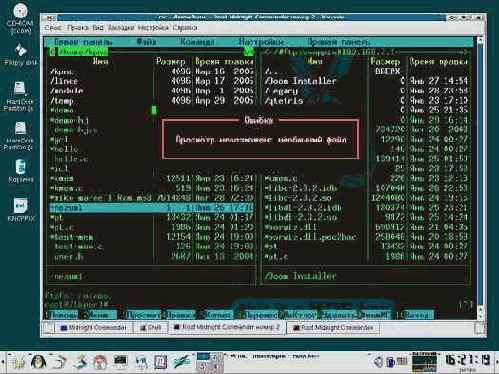This screenshot has height=374, width=499.
Task: Select /module directory in left panel
Action: point(67,91)
